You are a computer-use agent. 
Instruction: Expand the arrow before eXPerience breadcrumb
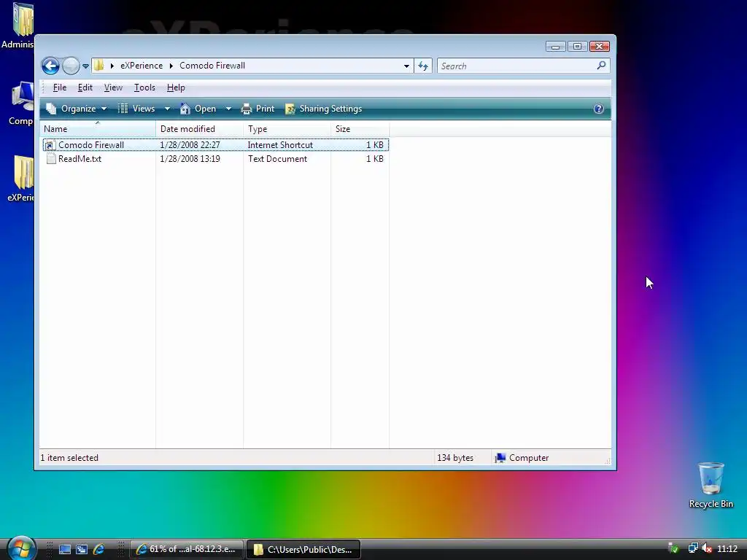pyautogui.click(x=112, y=66)
